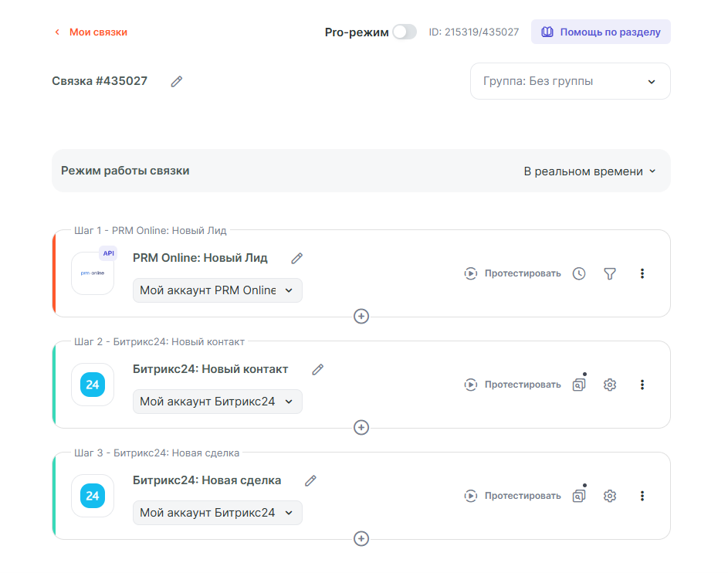The image size is (728, 573).
Task: Click the PRM Online app logo thumbnail
Action: (x=93, y=273)
